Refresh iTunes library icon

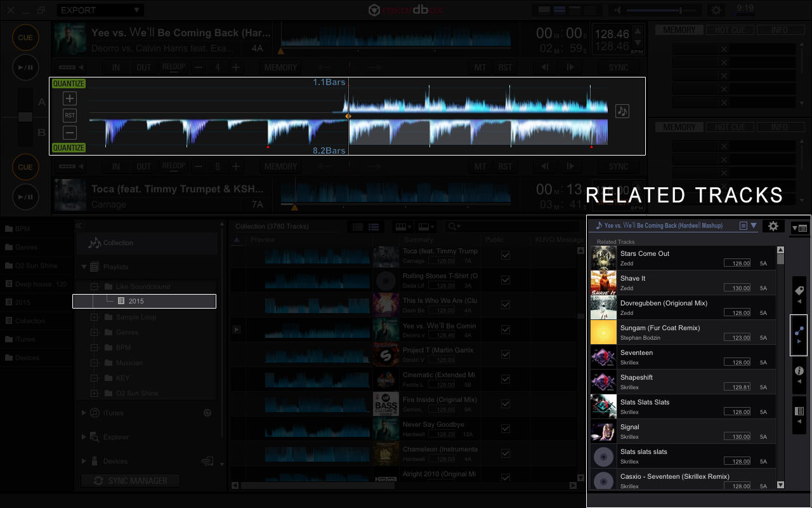point(207,413)
